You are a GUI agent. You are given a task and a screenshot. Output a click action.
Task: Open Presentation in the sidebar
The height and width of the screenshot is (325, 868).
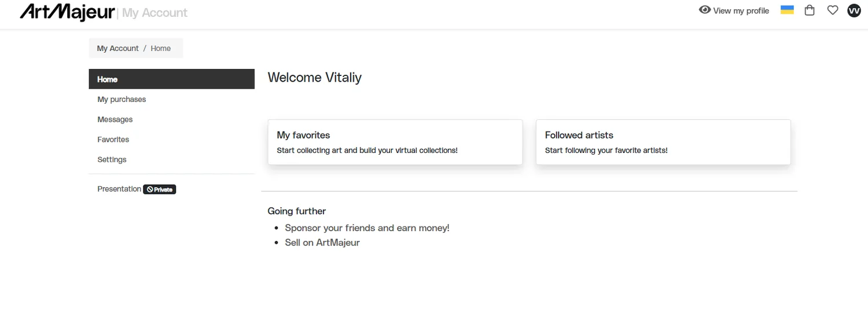[x=119, y=189]
